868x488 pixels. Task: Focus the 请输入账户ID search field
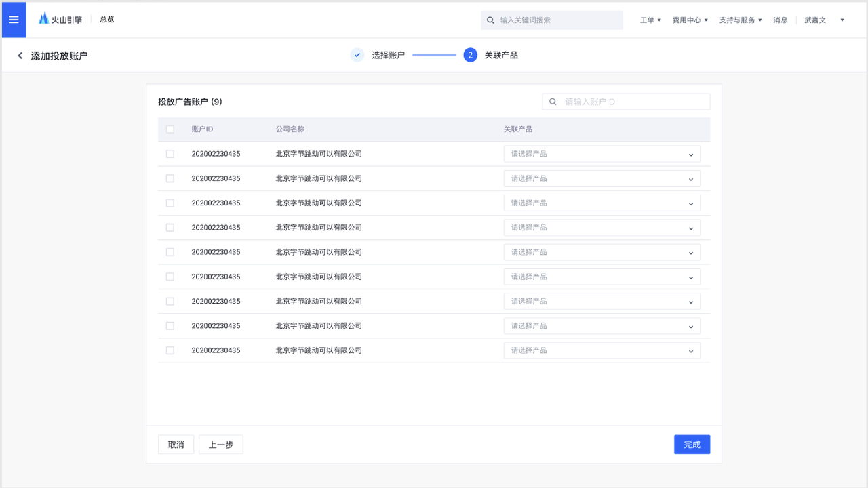pyautogui.click(x=626, y=102)
